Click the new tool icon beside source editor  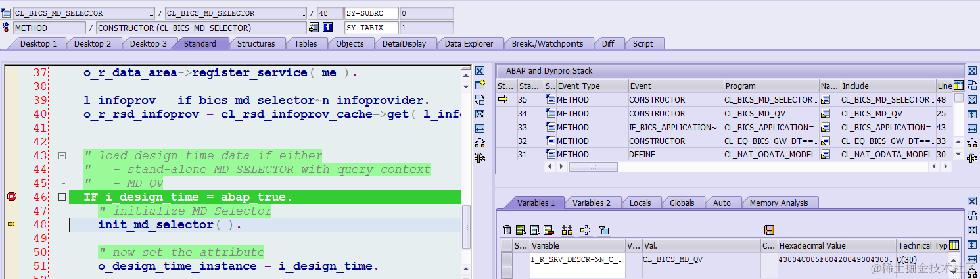[480, 85]
